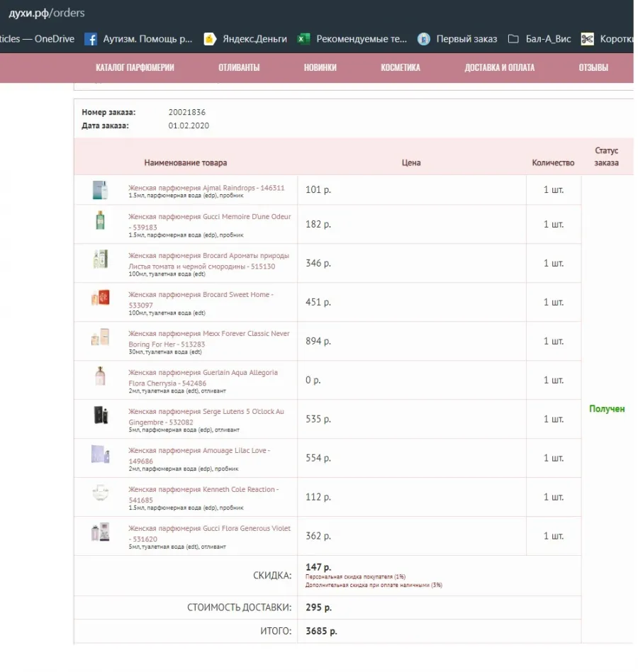Viewport: 638px width, 672px height.
Task: Click Amouage Lilac Love thumbnail
Action: (100, 454)
